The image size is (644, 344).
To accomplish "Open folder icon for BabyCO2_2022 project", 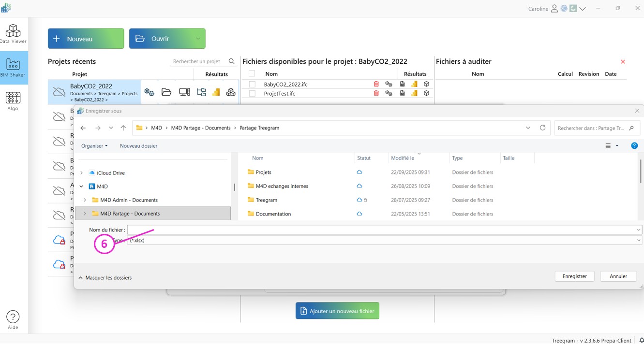I will tap(166, 92).
